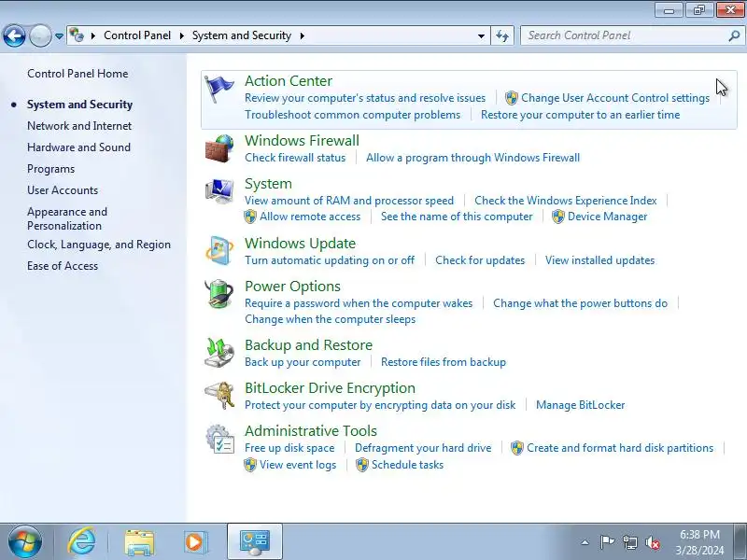
Task: Open Windows Media Player from taskbar
Action: click(x=194, y=542)
